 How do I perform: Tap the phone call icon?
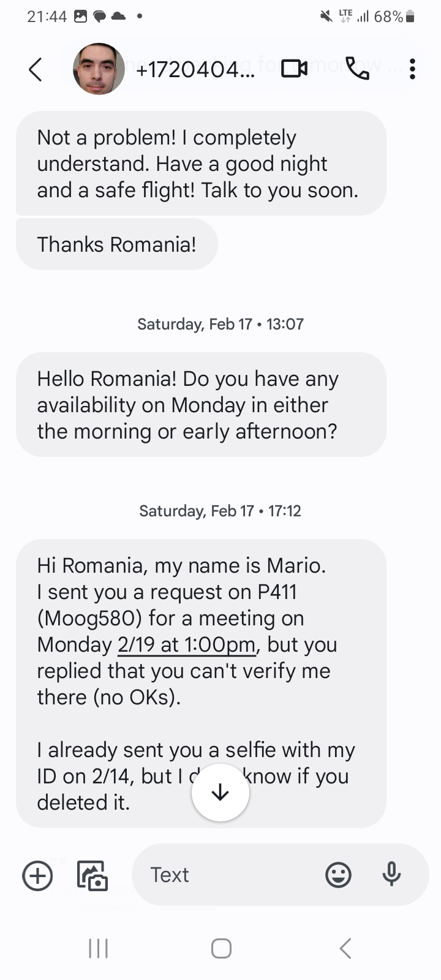[358, 69]
